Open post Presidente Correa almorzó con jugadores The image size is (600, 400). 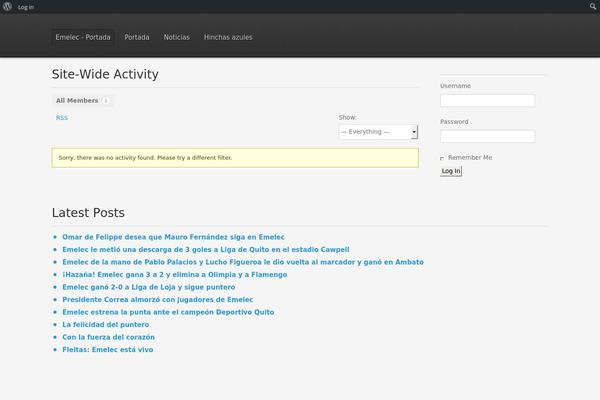tap(158, 300)
